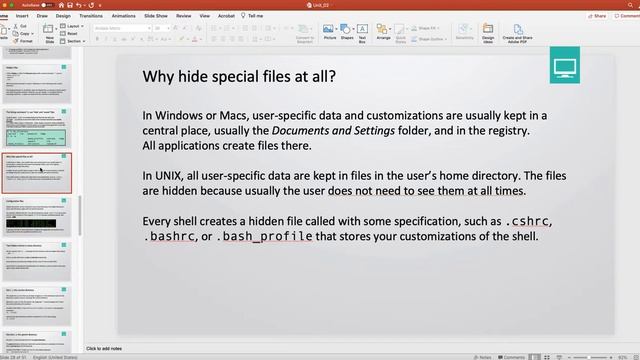Screen dimensions: 640x360
Task: Open the Sensitivity menu
Action: coord(464,32)
